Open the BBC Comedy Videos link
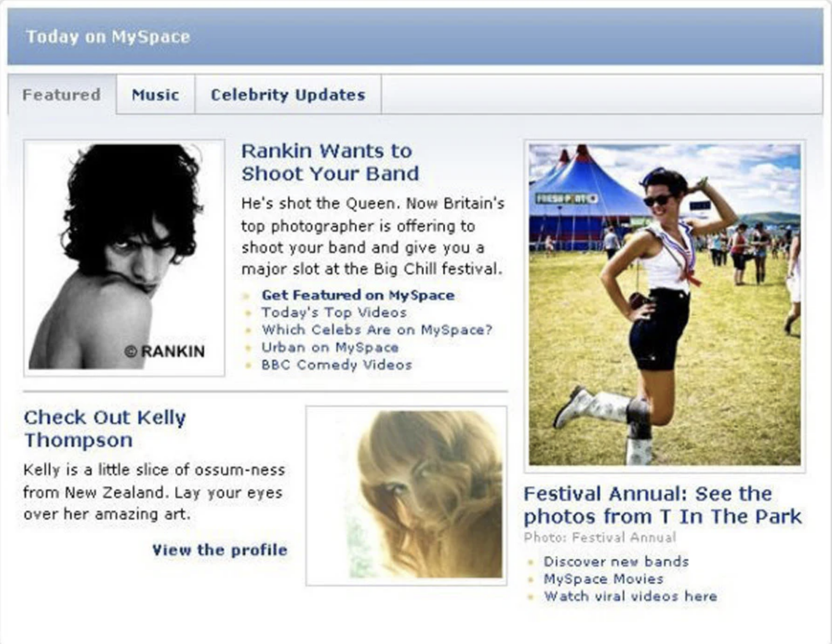Screen dimensions: 832x644 pos(337,365)
